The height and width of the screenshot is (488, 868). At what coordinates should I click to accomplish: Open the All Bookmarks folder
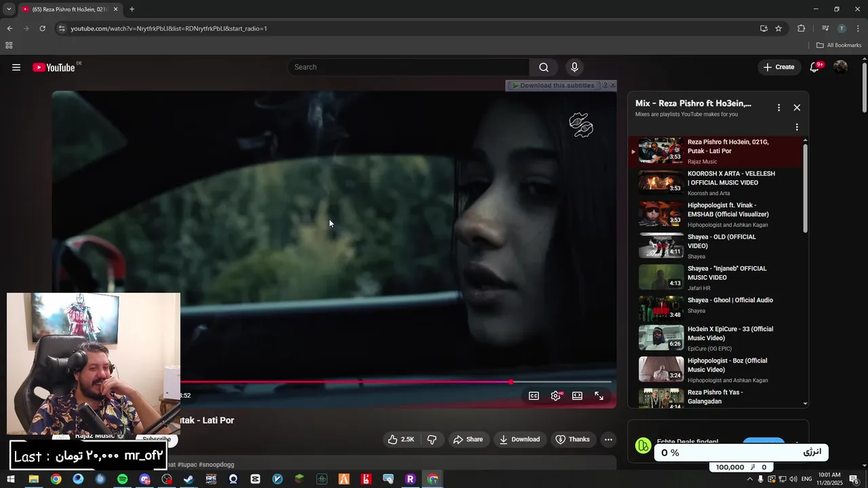[839, 45]
